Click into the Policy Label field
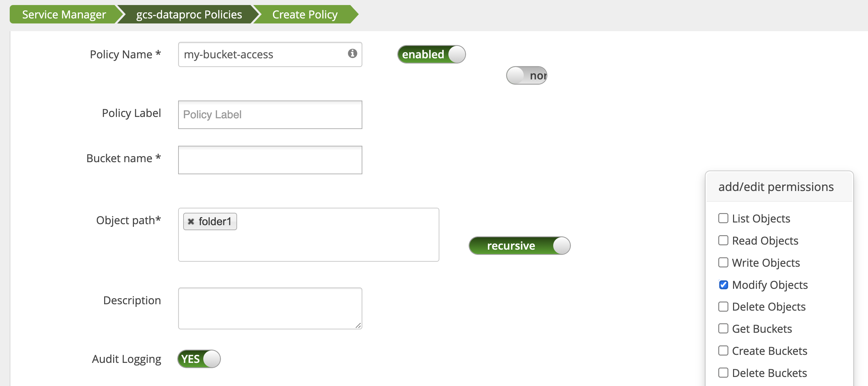Viewport: 868px width, 386px height. click(270, 115)
